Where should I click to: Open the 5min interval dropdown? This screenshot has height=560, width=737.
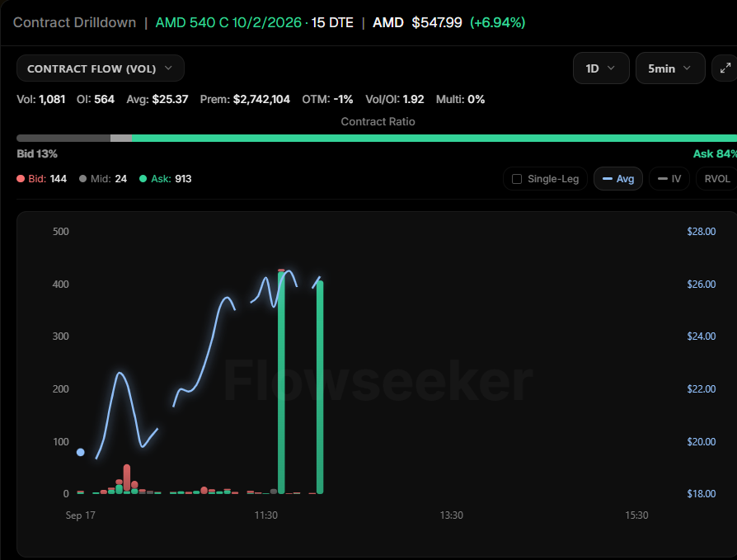coord(669,68)
